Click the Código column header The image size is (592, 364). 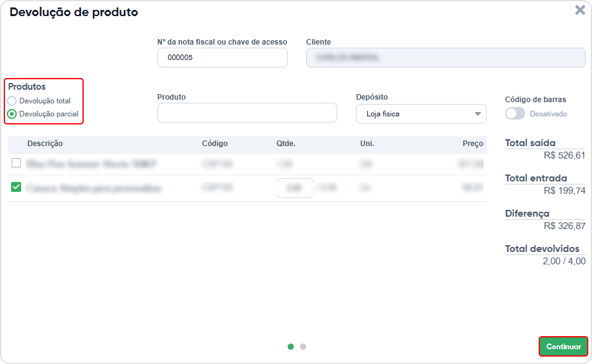(215, 144)
